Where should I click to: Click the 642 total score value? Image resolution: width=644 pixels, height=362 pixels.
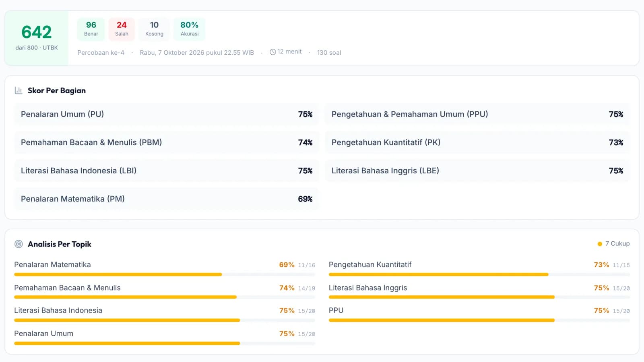click(37, 32)
